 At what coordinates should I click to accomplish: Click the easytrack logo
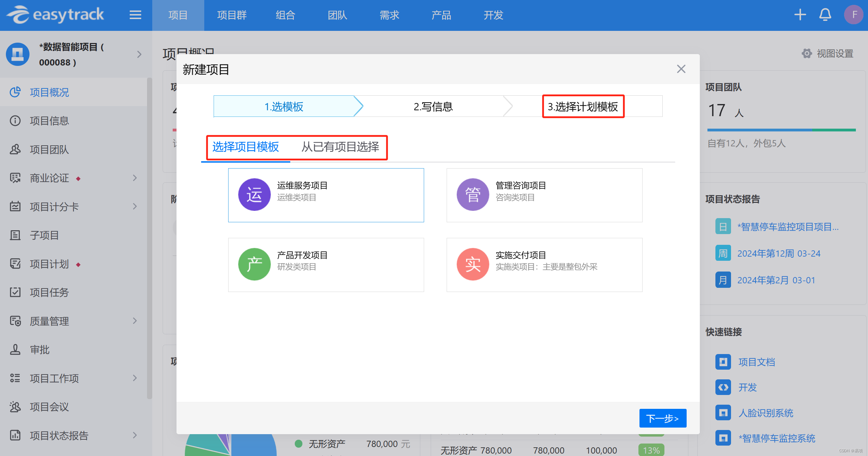[x=55, y=15]
